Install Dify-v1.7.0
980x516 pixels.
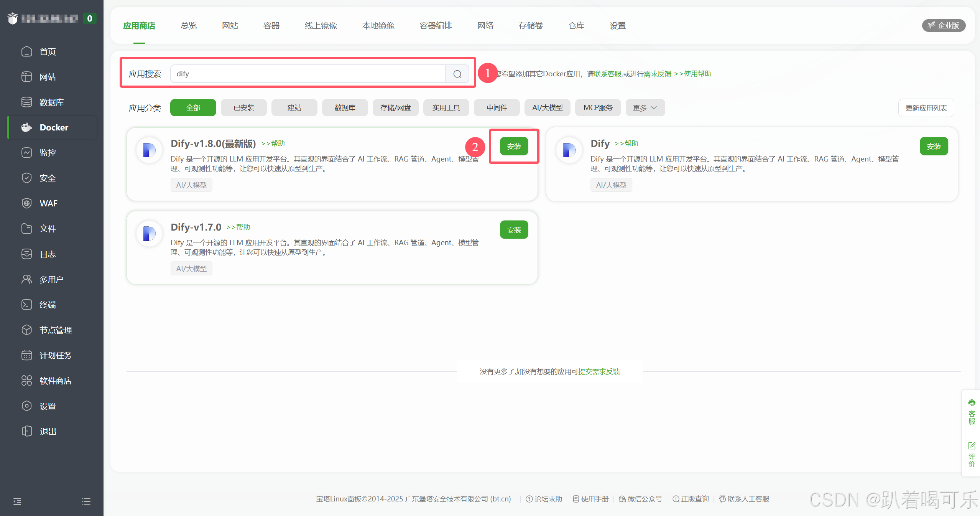pyautogui.click(x=514, y=230)
